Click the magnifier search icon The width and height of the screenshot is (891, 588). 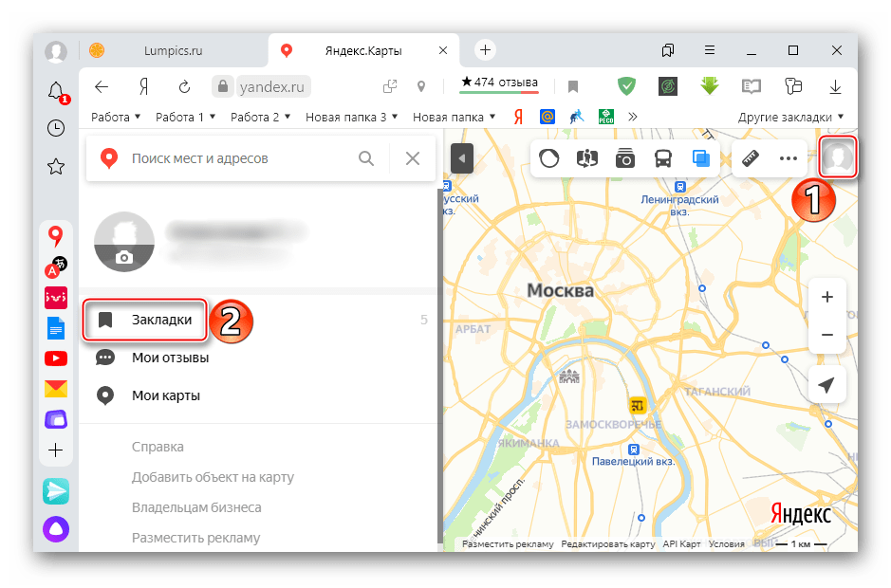(x=366, y=158)
